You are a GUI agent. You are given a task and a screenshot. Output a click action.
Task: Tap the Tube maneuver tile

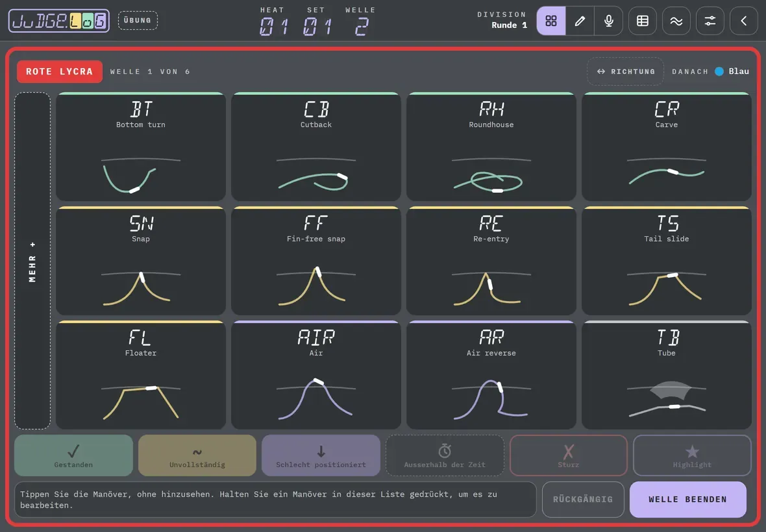[666, 375]
